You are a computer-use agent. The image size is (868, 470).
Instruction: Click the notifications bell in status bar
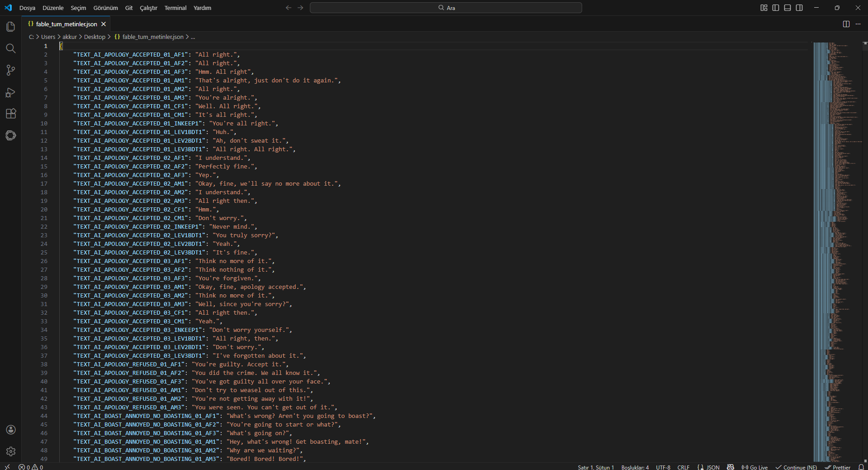point(861,467)
